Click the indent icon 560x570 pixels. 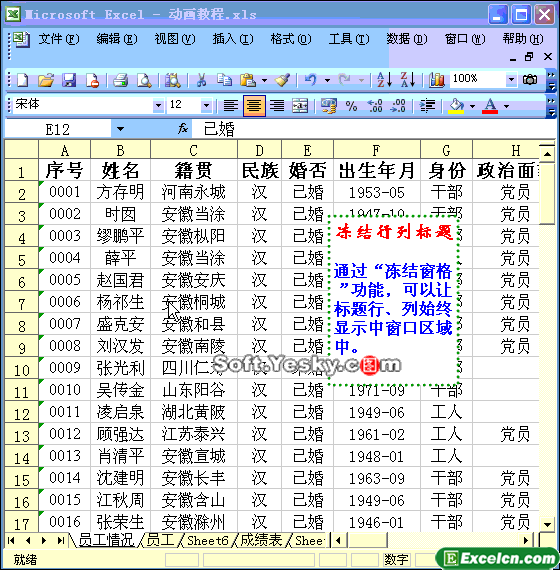click(427, 106)
